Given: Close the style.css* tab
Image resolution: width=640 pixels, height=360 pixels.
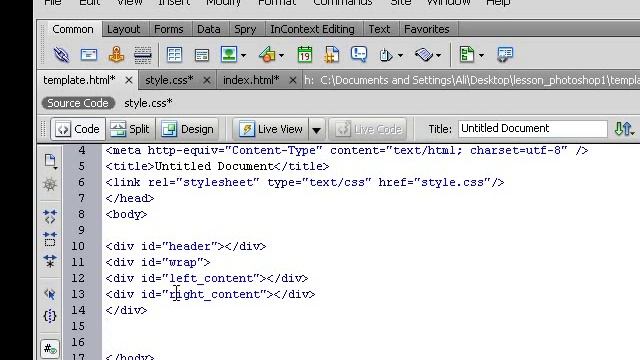Looking at the screenshot, I should coord(207,80).
